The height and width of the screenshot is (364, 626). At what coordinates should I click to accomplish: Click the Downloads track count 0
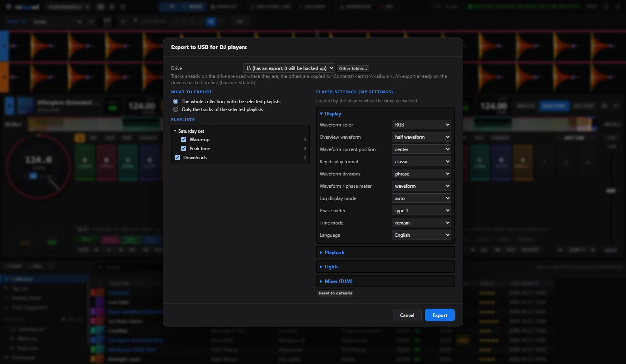(x=305, y=158)
